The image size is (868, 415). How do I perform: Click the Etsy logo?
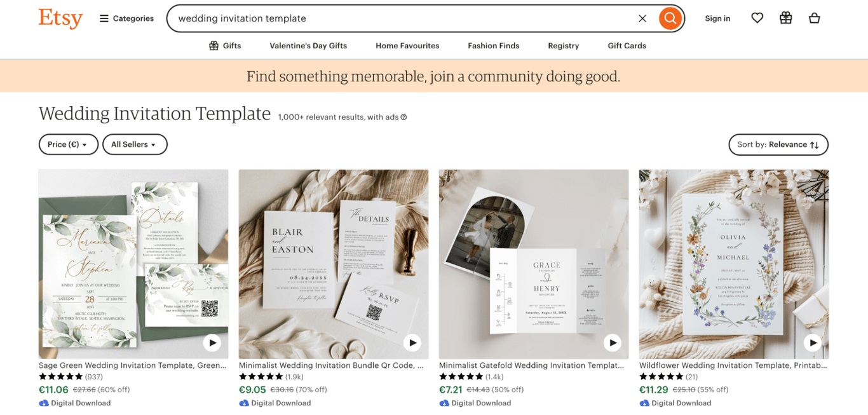(x=60, y=18)
